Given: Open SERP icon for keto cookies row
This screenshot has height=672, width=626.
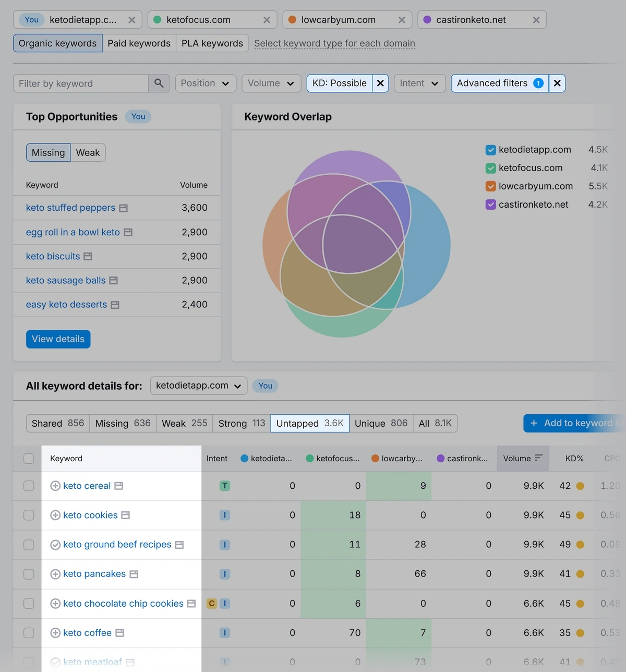Looking at the screenshot, I should [125, 515].
